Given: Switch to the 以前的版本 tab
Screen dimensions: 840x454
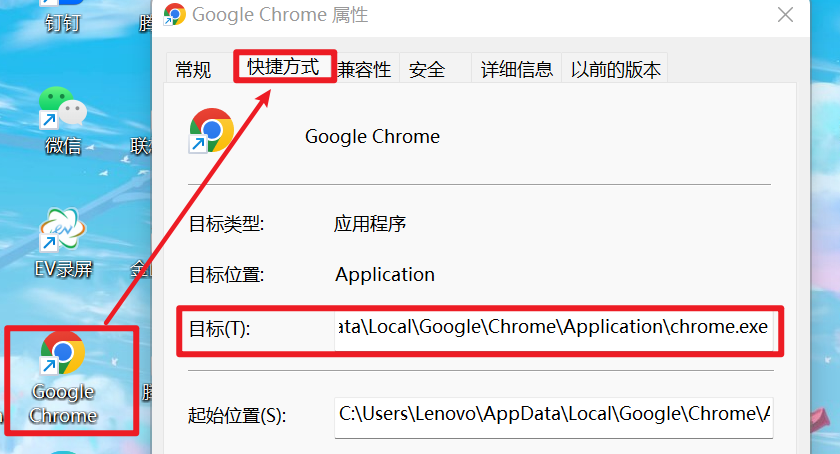Looking at the screenshot, I should (615, 69).
